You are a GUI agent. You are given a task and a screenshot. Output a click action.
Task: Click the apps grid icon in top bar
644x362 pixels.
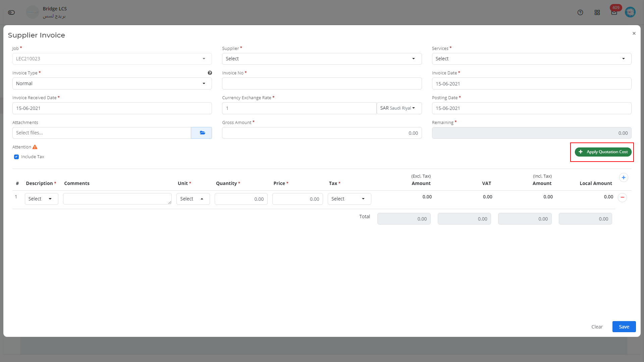coord(597,12)
